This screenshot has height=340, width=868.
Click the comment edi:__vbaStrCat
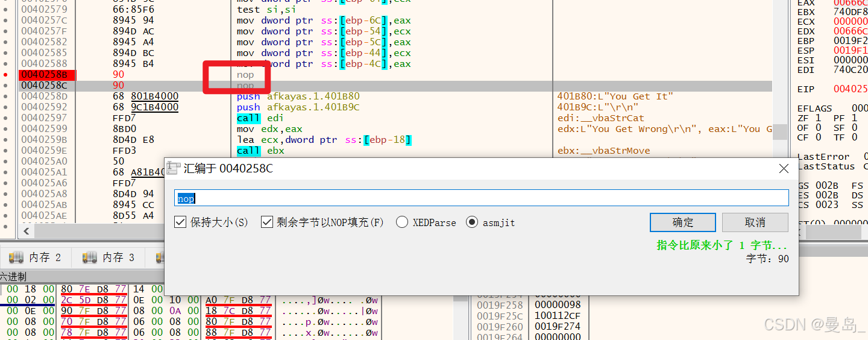pyautogui.click(x=600, y=118)
